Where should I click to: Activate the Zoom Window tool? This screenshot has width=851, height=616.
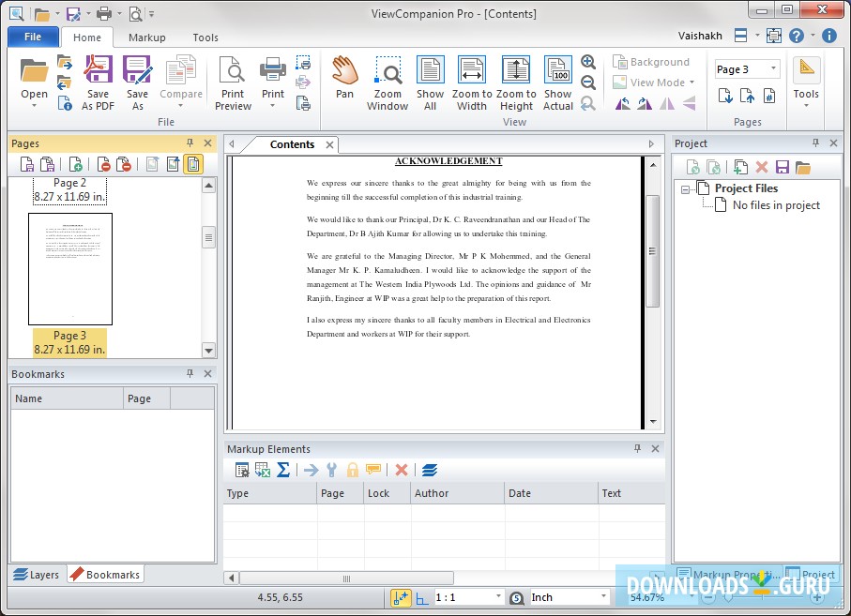[x=388, y=83]
